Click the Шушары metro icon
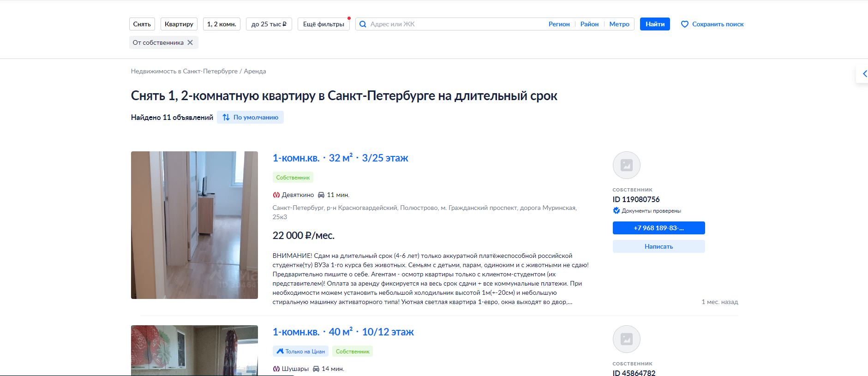 point(276,369)
